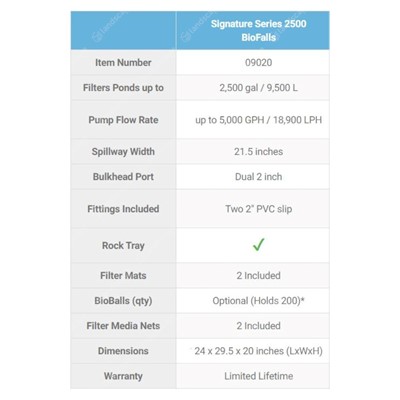Click the Filter Mats label
Screen dimensions: 400x400
pos(123,276)
